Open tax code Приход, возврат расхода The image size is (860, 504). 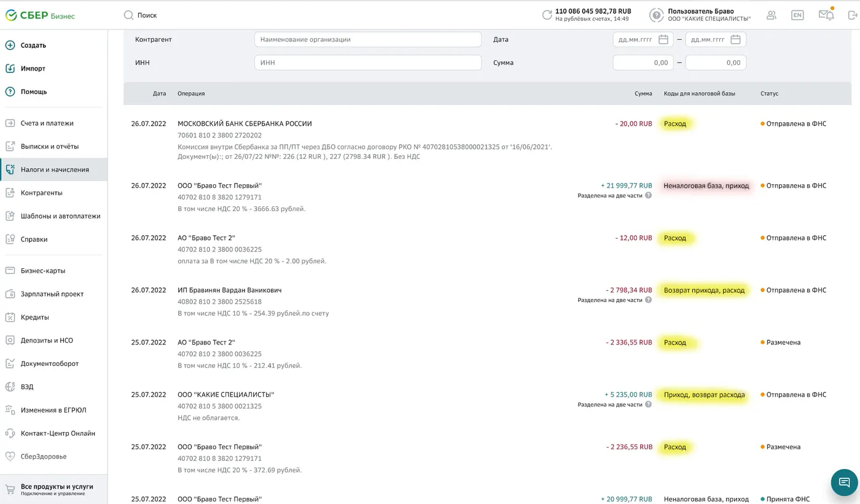click(x=704, y=395)
